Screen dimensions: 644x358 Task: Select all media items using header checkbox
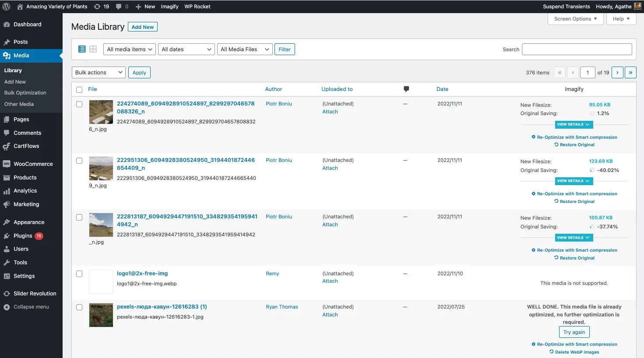coord(79,89)
